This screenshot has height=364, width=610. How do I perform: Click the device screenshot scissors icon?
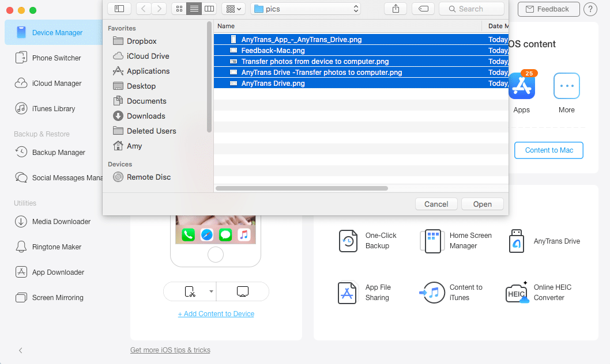tap(190, 291)
